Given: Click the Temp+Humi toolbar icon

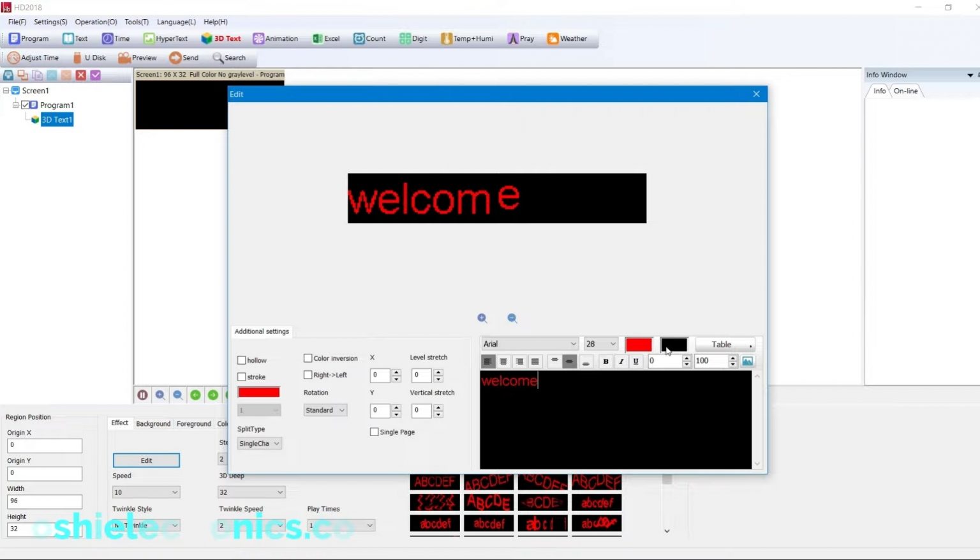Looking at the screenshot, I should click(x=467, y=38).
